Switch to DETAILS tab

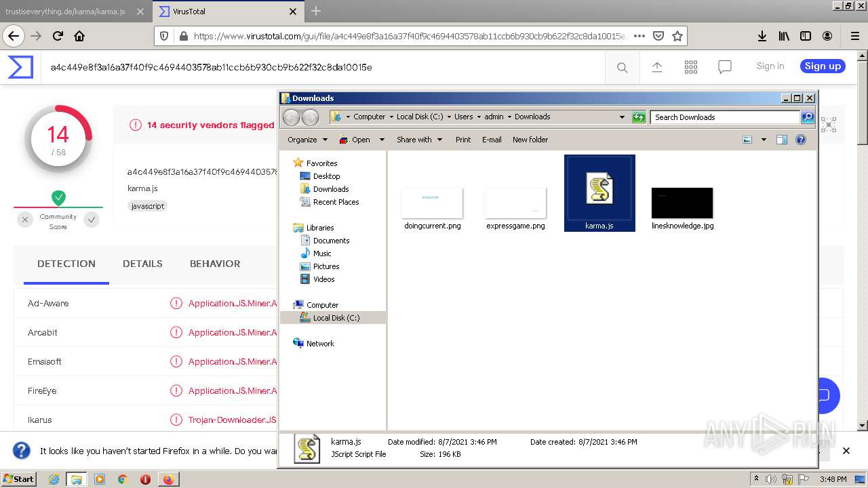click(142, 264)
